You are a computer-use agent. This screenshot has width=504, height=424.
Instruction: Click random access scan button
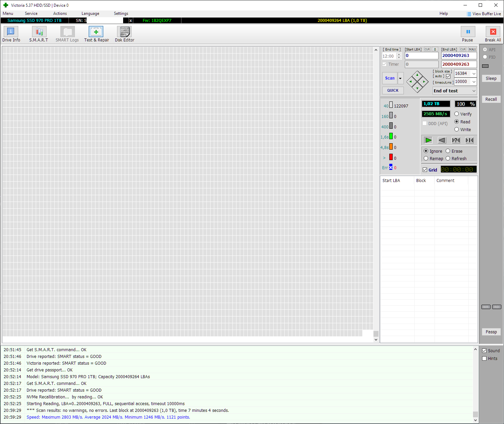point(456,140)
